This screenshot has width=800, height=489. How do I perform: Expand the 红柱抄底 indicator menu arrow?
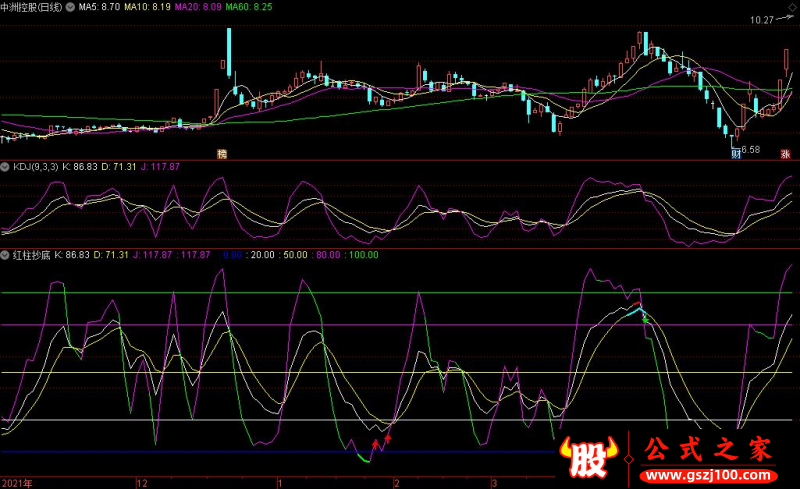tap(5, 255)
